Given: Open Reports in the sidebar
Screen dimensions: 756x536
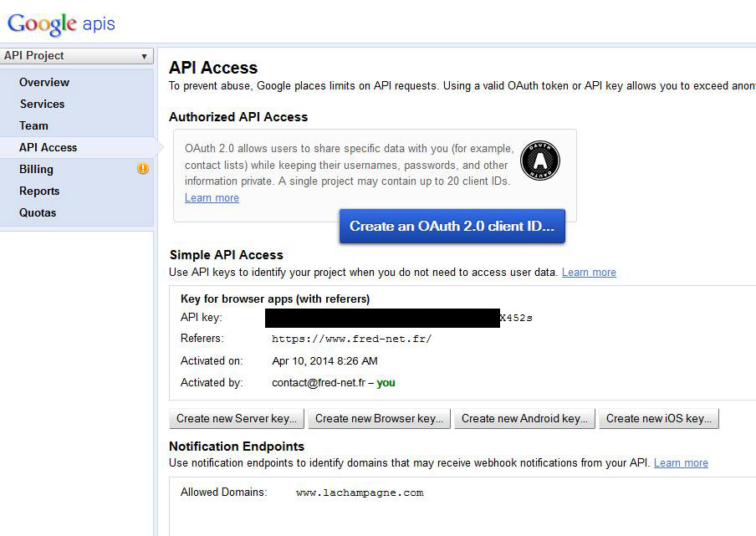Looking at the screenshot, I should [39, 191].
